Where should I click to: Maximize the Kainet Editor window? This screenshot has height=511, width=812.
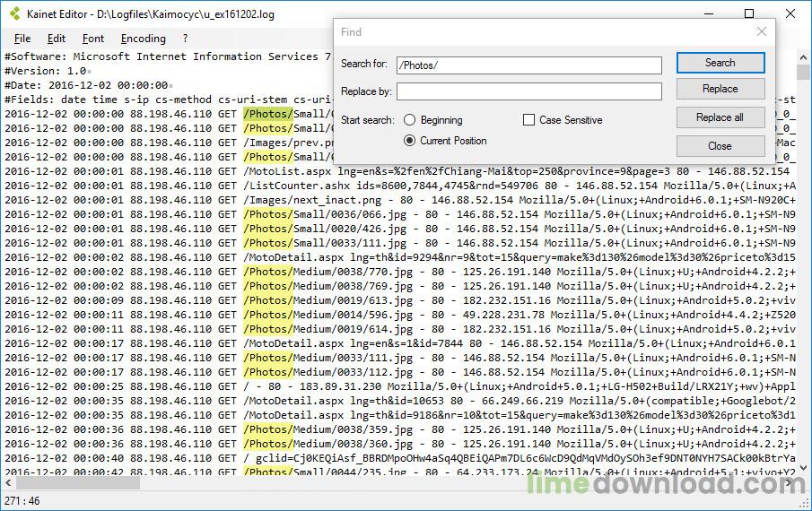point(749,14)
